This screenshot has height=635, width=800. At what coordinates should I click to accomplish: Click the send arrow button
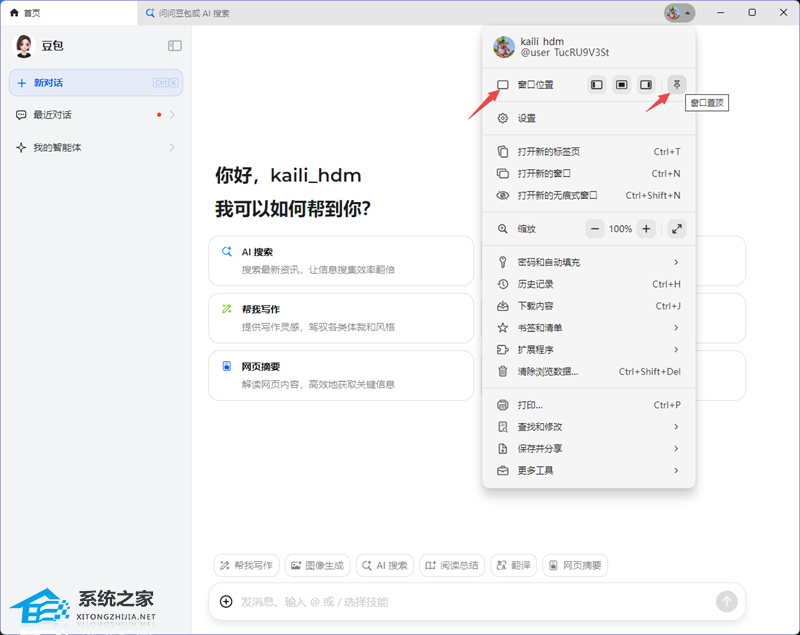tap(727, 602)
